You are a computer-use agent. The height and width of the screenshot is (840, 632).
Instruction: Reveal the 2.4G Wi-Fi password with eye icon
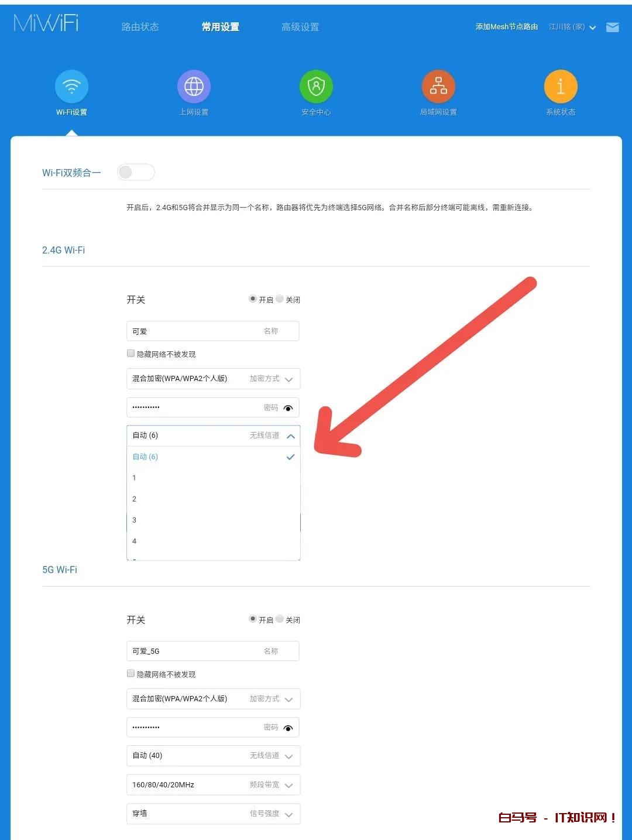pyautogui.click(x=288, y=408)
